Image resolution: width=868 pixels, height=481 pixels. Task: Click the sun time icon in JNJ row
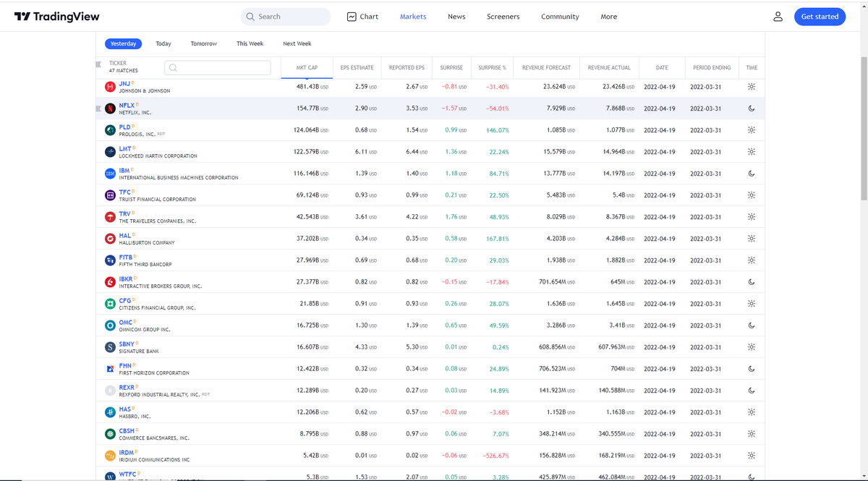pyautogui.click(x=752, y=87)
